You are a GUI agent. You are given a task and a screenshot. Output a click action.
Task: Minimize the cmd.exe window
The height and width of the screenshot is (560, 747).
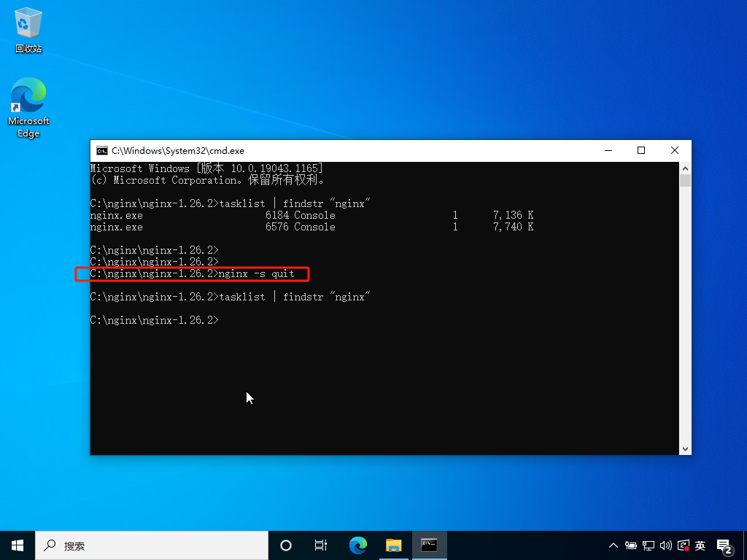point(608,150)
